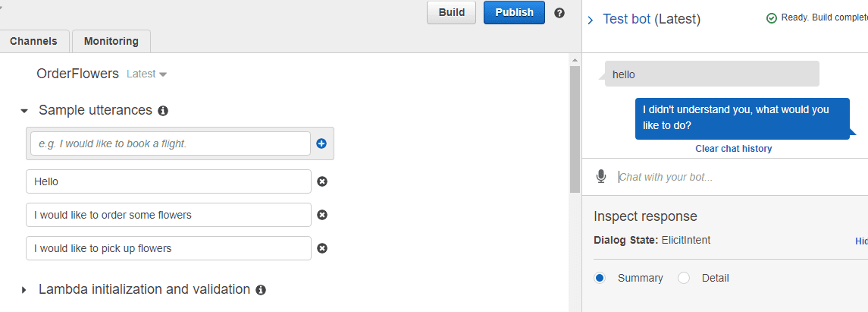This screenshot has width=868, height=312.
Task: Click the help question mark icon beside Publish
Action: pos(559,13)
